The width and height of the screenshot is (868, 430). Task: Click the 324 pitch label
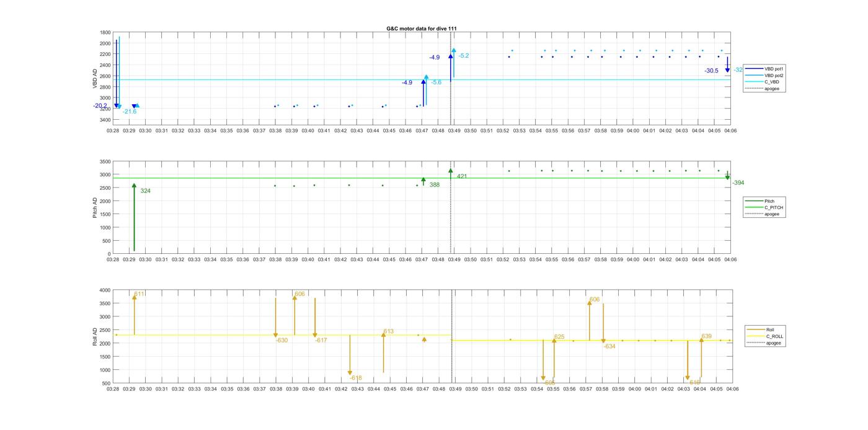click(146, 191)
